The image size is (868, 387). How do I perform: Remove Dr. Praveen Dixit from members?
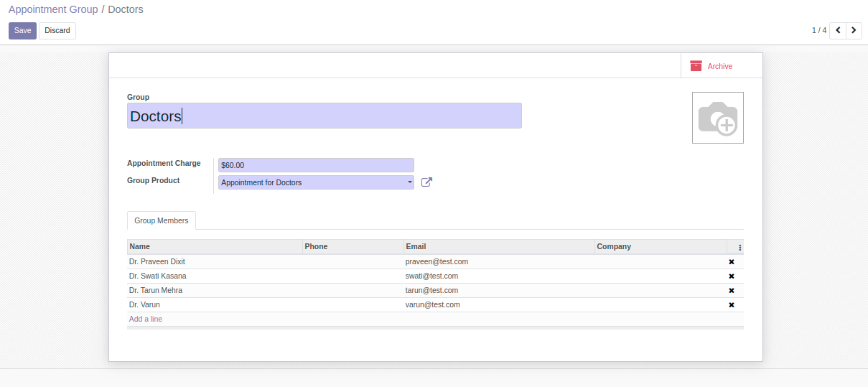pos(731,262)
